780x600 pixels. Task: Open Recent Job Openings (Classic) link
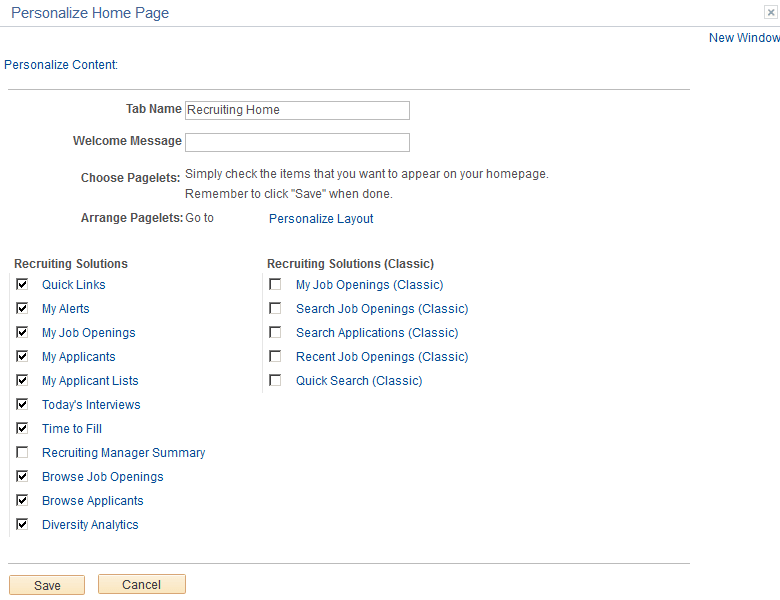point(381,357)
